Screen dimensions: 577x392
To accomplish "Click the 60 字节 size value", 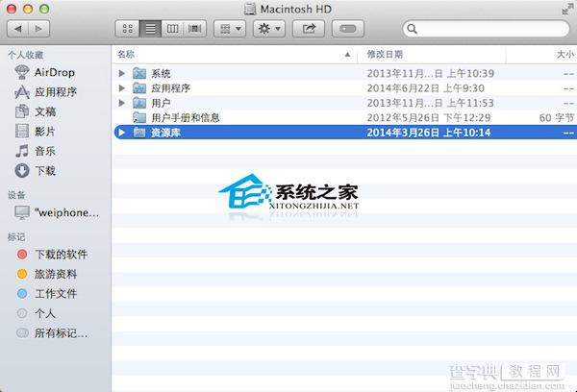I will (557, 117).
